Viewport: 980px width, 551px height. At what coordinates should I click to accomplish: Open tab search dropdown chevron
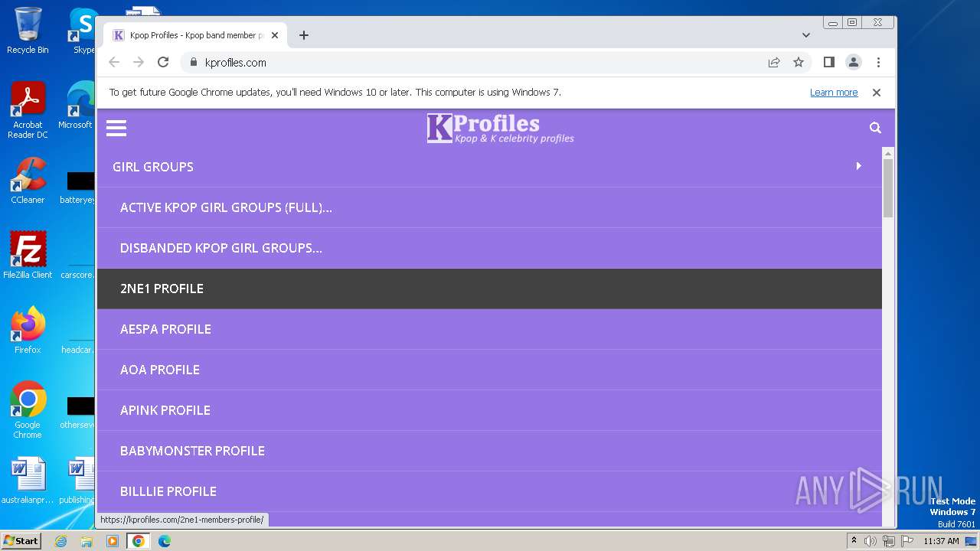(805, 35)
